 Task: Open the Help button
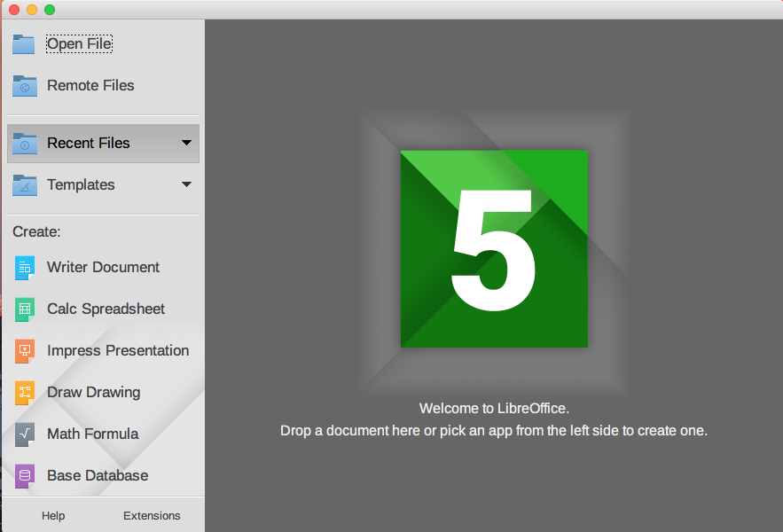point(53,515)
